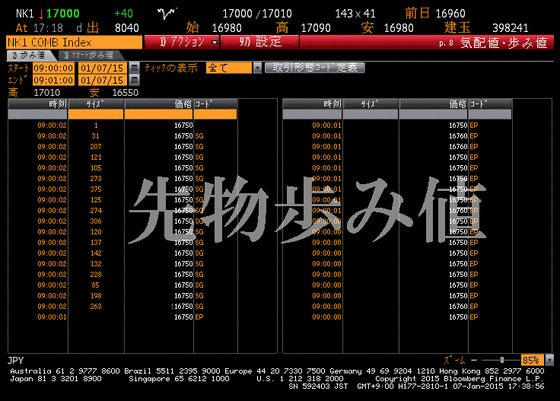Expand the 全て dropdown arrow
Image resolution: width=560 pixels, height=401 pixels.
click(x=257, y=68)
